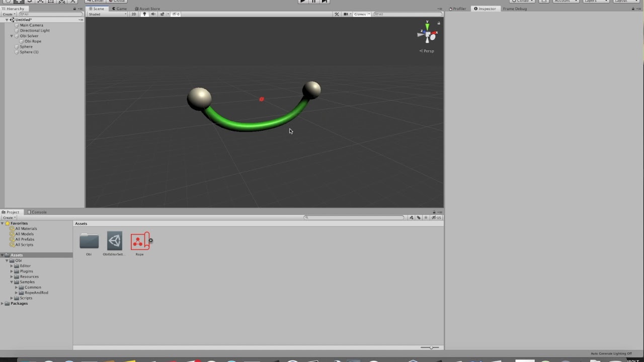The image size is (644, 362).
Task: Click the Scene view search field
Action: (408, 14)
